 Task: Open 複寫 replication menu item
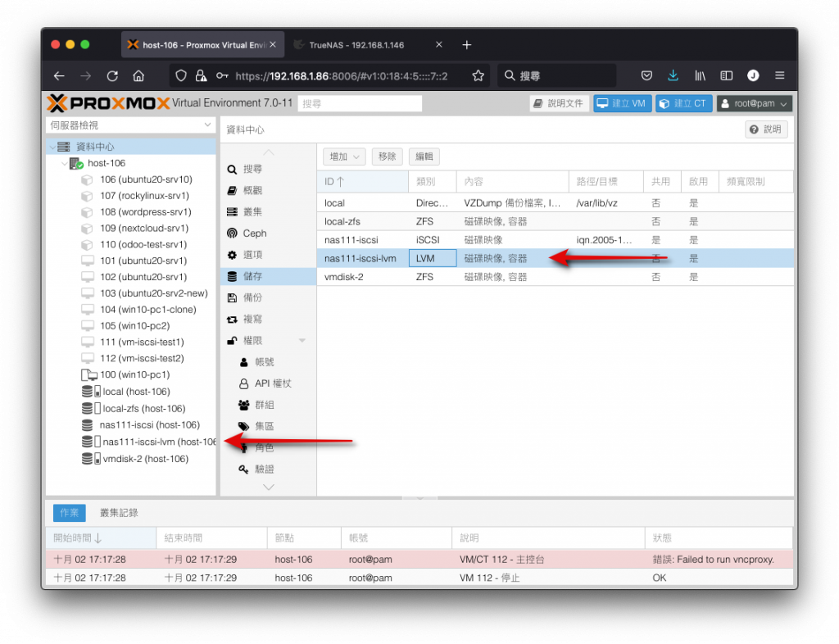268,319
